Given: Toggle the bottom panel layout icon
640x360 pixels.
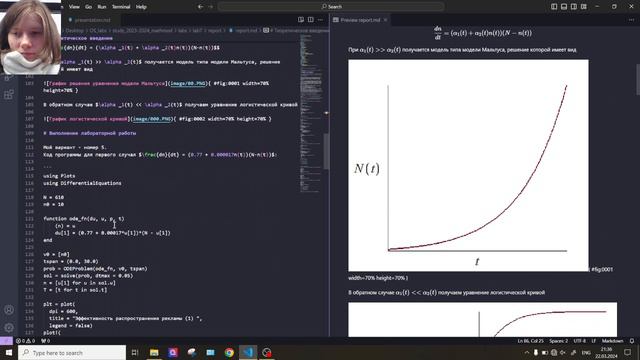Looking at the screenshot, I should (x=564, y=7).
